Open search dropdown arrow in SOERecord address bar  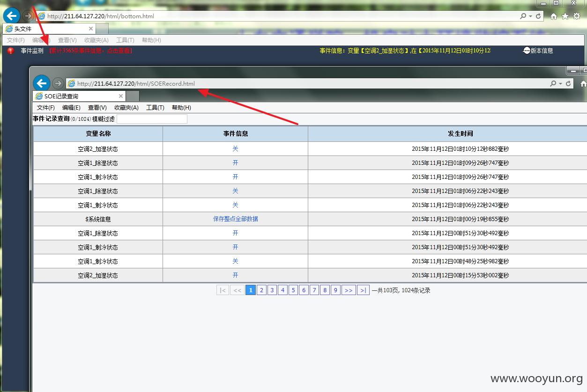[x=561, y=83]
